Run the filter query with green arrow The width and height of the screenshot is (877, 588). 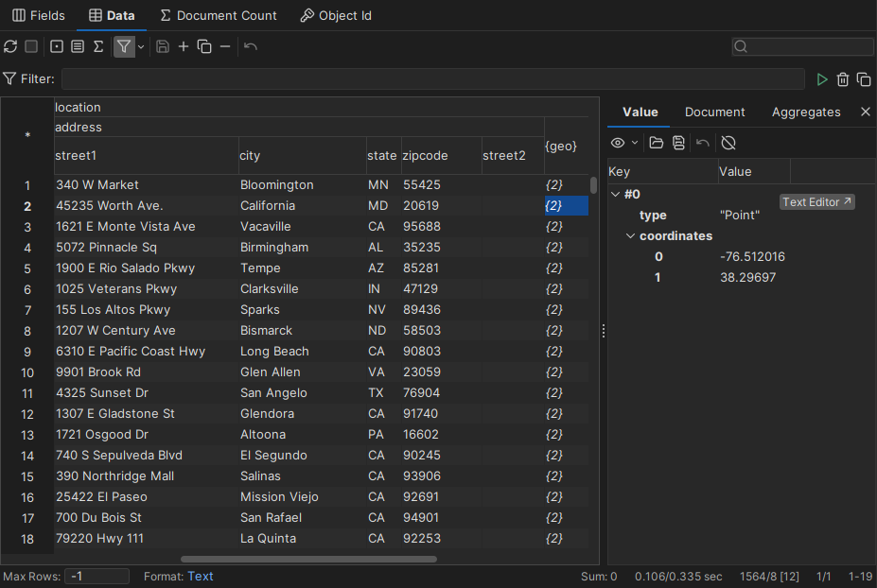(x=822, y=79)
